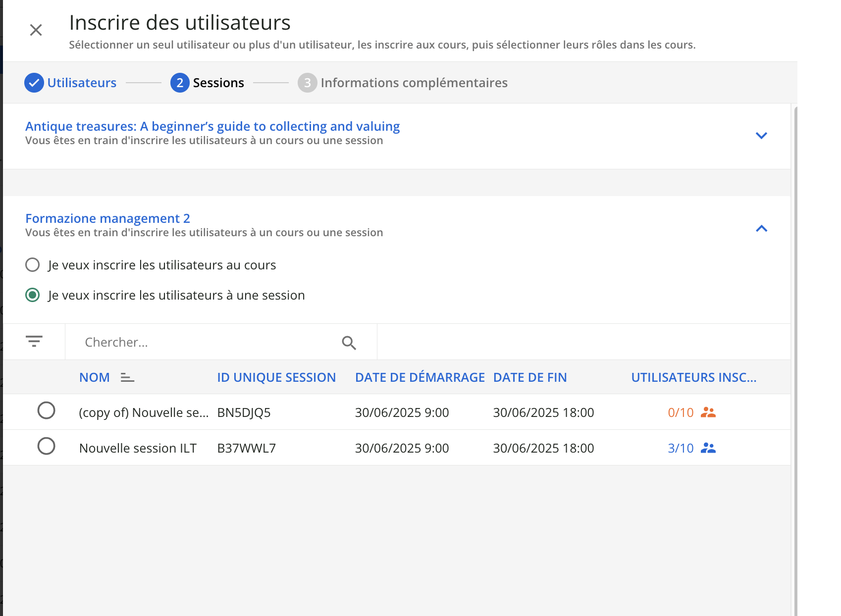Sort by DATE DE DÉMARRAGE column header
Image resolution: width=841 pixels, height=616 pixels.
[420, 377]
